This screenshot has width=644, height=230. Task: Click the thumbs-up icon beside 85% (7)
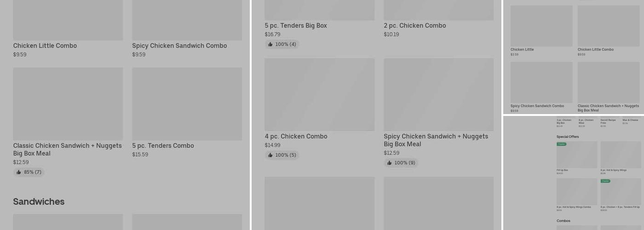tap(19, 172)
